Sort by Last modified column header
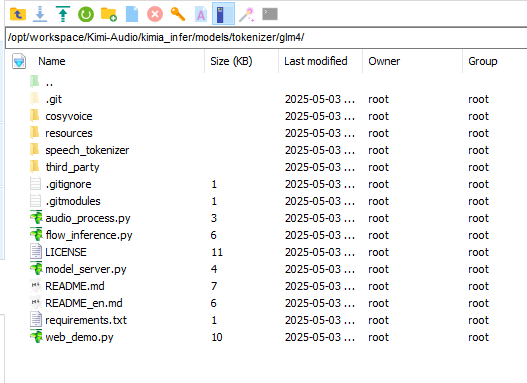 click(316, 61)
